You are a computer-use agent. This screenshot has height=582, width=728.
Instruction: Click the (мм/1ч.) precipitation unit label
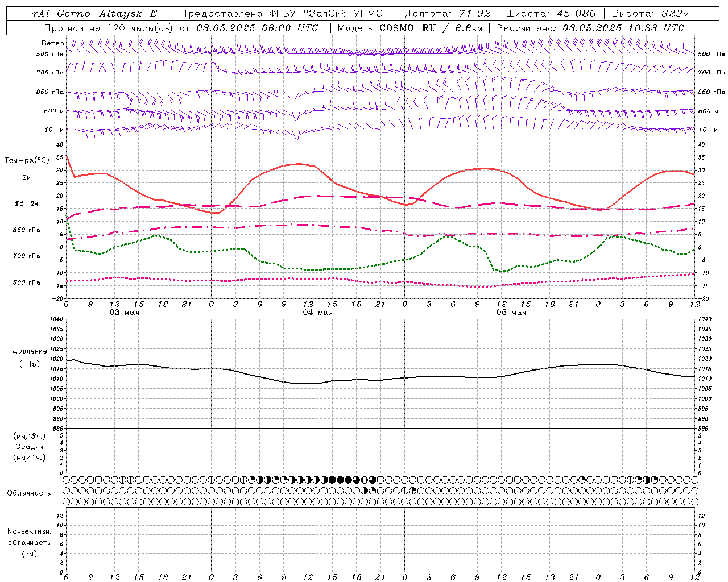point(30,458)
